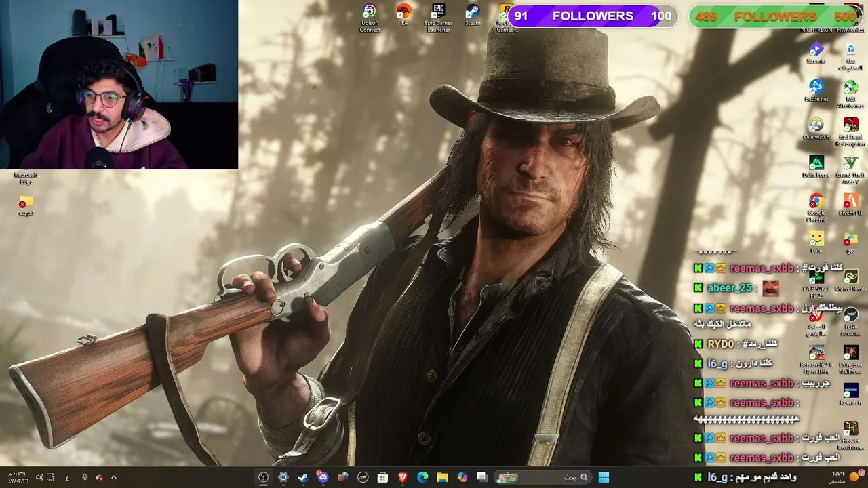Open the clock and date flyout
The width and height of the screenshot is (868, 488).
coord(17,477)
